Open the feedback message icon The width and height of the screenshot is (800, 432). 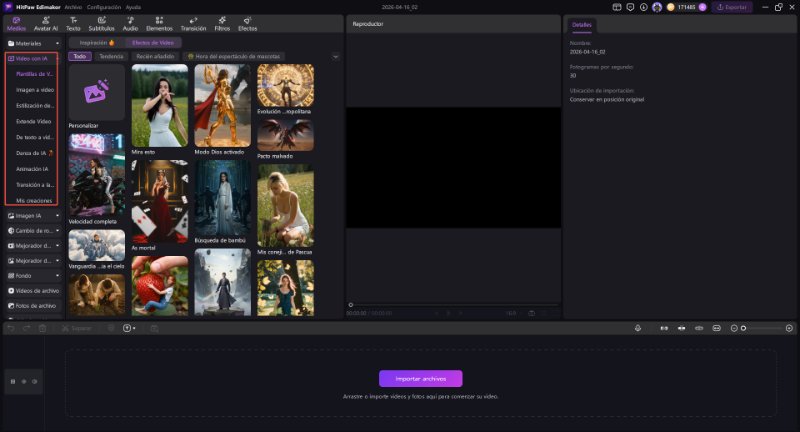630,7
